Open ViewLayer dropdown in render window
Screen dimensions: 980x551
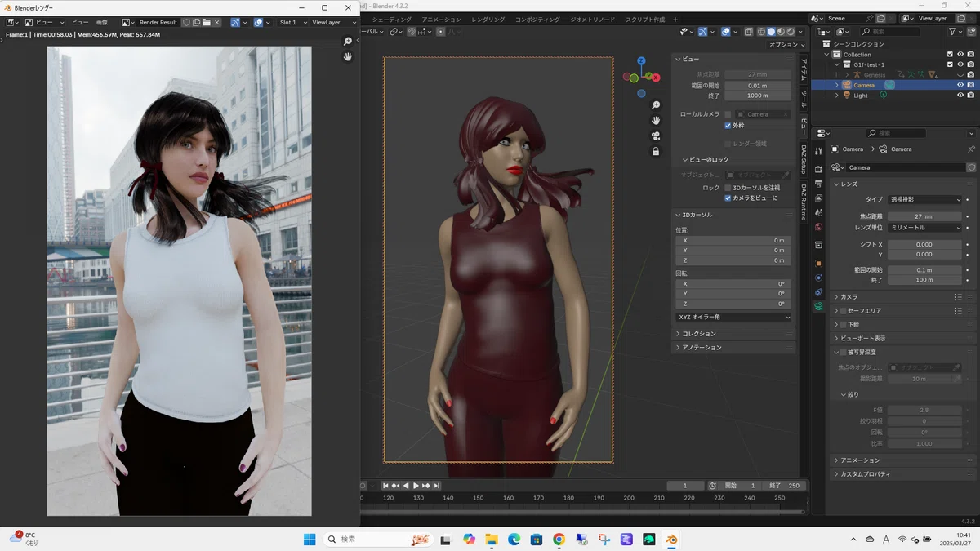[334, 23]
